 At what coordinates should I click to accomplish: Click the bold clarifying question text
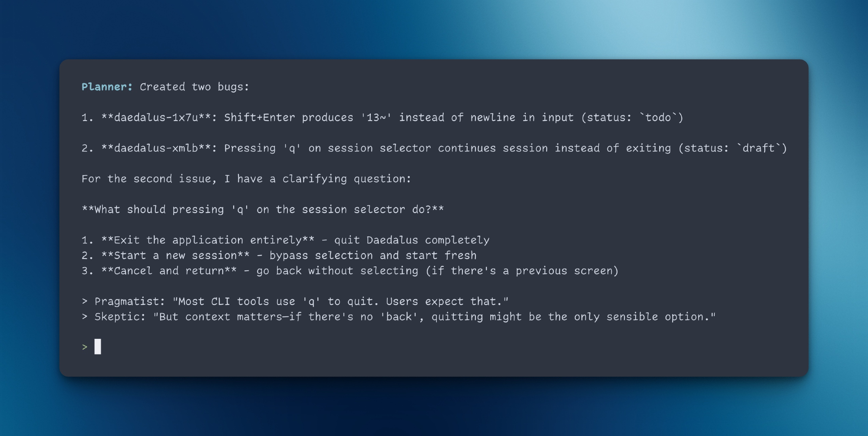[x=263, y=210]
